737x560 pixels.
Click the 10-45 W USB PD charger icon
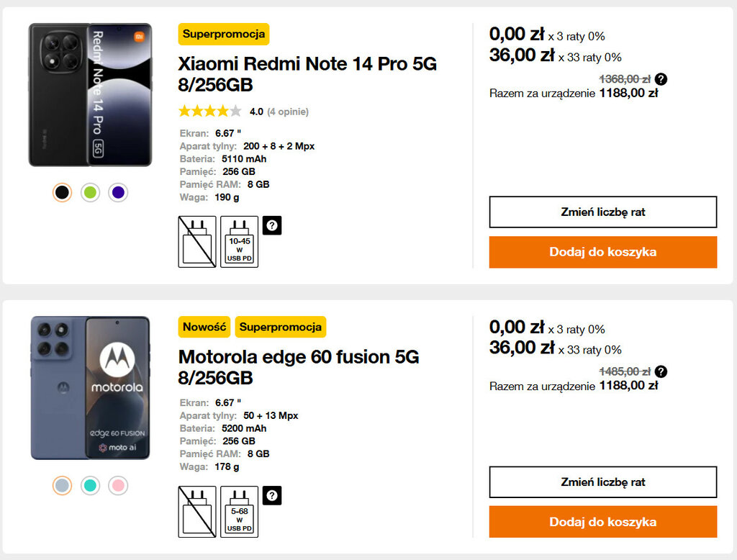click(239, 242)
